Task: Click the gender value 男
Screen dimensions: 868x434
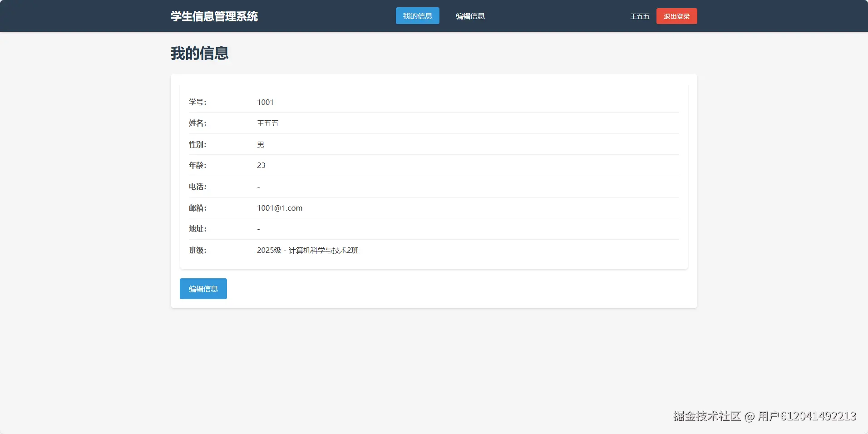Action: (x=261, y=144)
